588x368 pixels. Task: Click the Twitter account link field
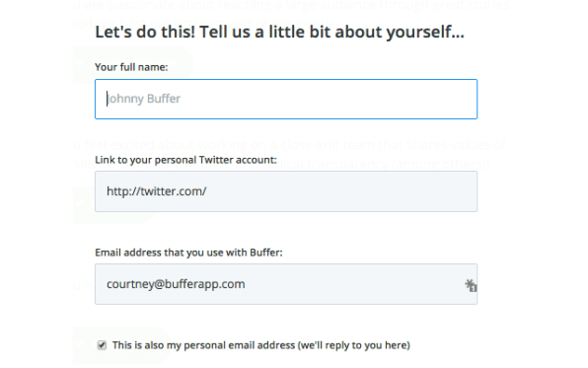pyautogui.click(x=286, y=191)
